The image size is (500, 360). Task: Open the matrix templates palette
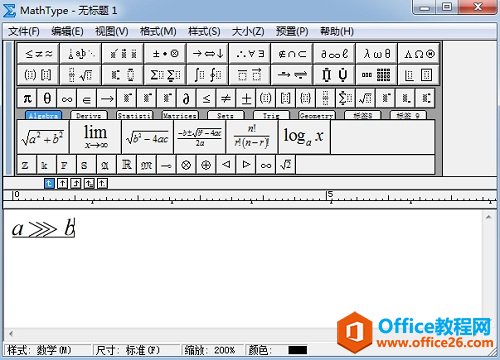coord(377,75)
